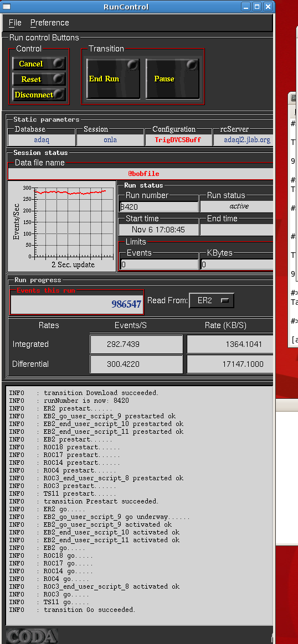The width and height of the screenshot is (298, 644).
Task: Click the round indicator on End Run button
Action: (x=132, y=65)
